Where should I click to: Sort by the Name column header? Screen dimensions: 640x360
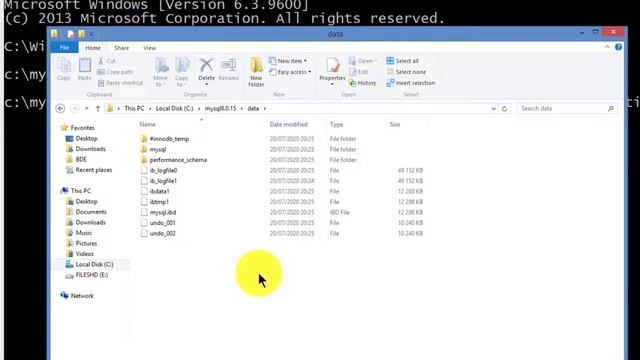[x=147, y=124]
